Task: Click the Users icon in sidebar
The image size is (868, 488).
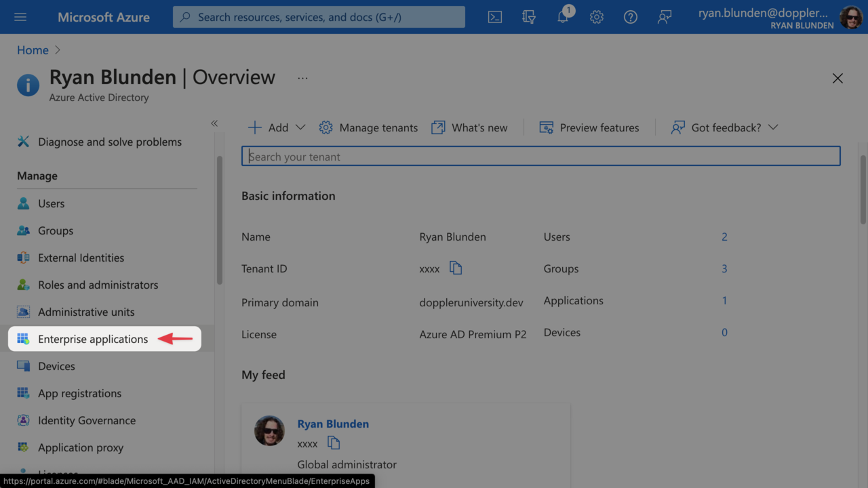Action: (23, 203)
